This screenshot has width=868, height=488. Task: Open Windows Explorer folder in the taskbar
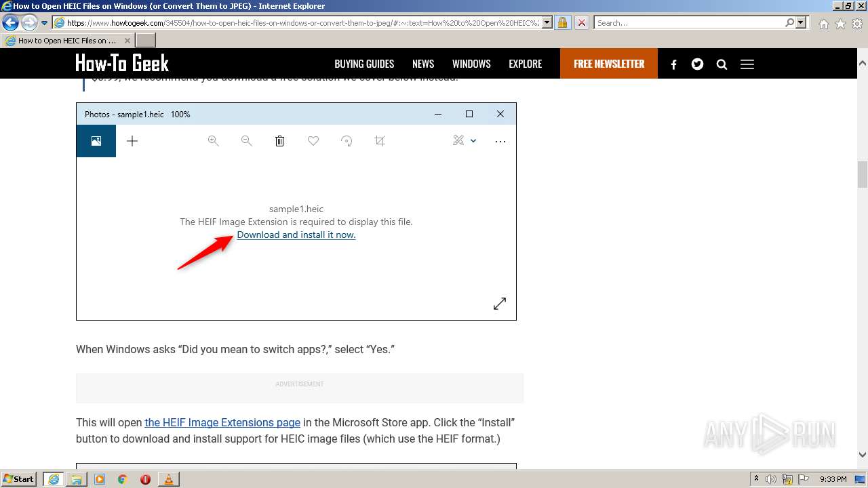pyautogui.click(x=77, y=479)
